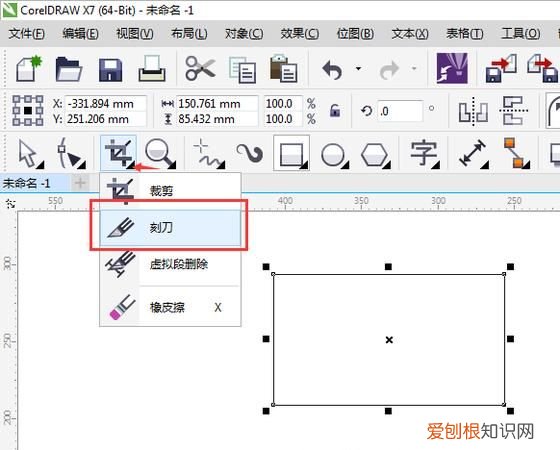Copy selection with the copy icon
560x450 pixels.
(242, 70)
